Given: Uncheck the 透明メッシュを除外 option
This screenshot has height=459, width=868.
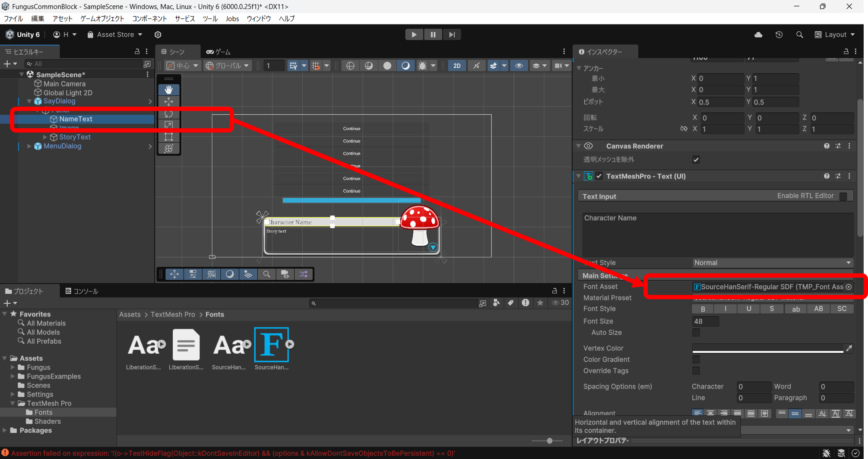Looking at the screenshot, I should (696, 159).
